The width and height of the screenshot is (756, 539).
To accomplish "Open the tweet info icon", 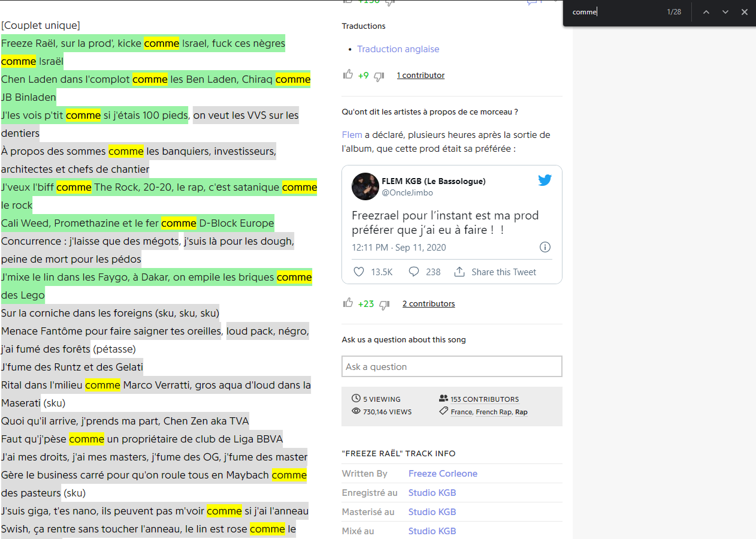I will pos(545,247).
